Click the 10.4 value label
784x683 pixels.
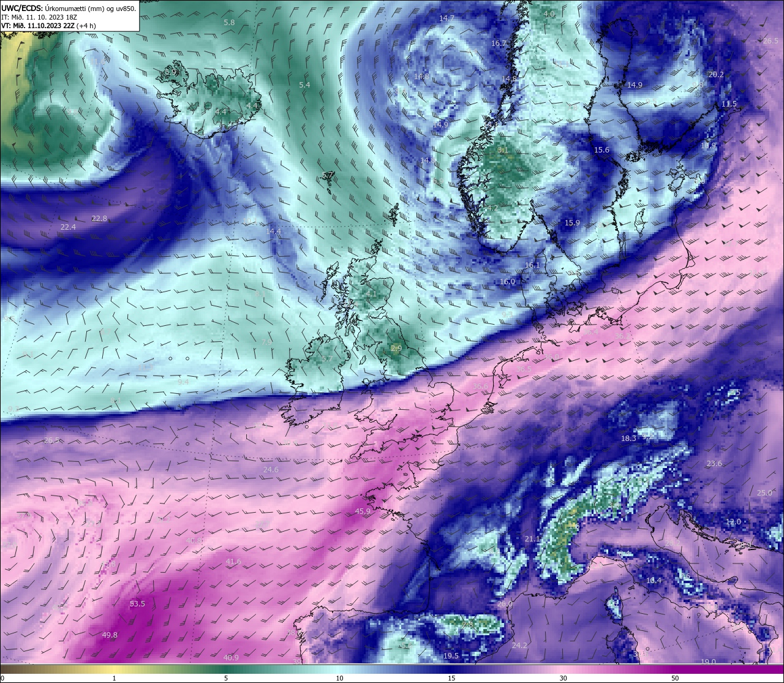coord(654,581)
